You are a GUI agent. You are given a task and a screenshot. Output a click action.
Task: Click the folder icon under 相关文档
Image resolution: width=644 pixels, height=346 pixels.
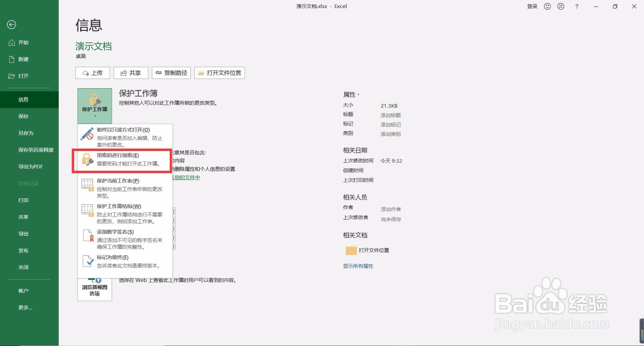351,250
